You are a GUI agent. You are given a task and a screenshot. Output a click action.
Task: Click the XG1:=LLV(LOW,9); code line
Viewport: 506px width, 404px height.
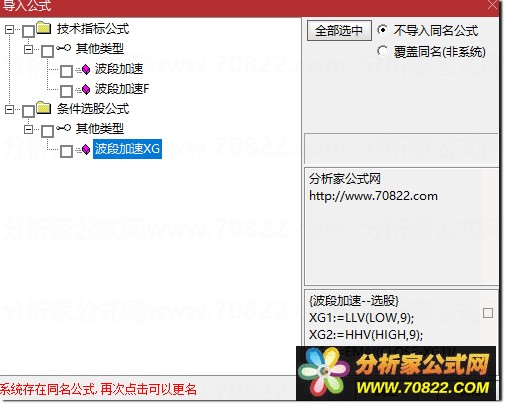pos(361,318)
